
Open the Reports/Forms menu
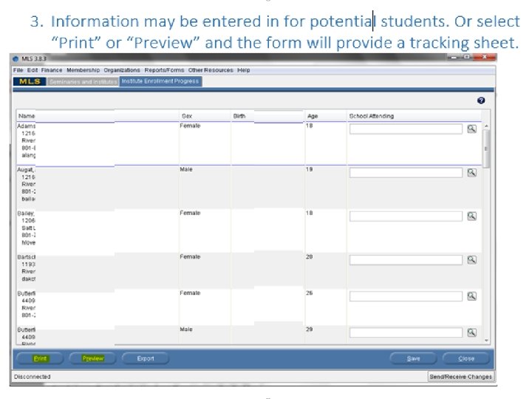(x=164, y=70)
